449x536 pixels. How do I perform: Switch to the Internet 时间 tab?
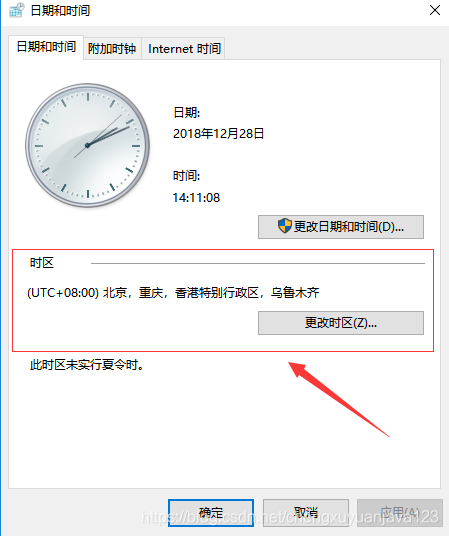click(x=184, y=49)
